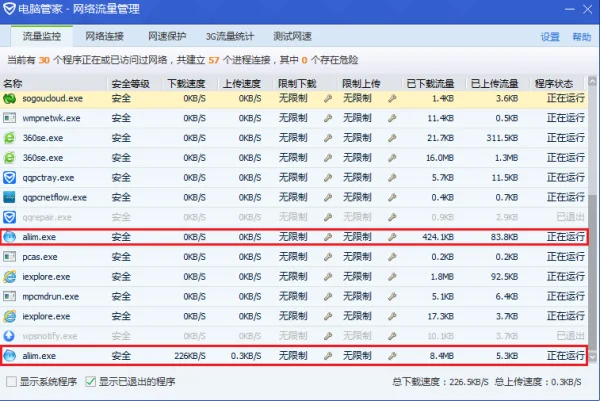Viewport: 600px width, 401px height.
Task: Sort by the 已上传流量 column header
Action: click(x=497, y=83)
